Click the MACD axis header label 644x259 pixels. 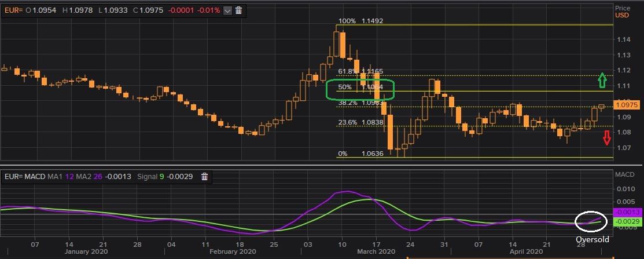click(624, 175)
